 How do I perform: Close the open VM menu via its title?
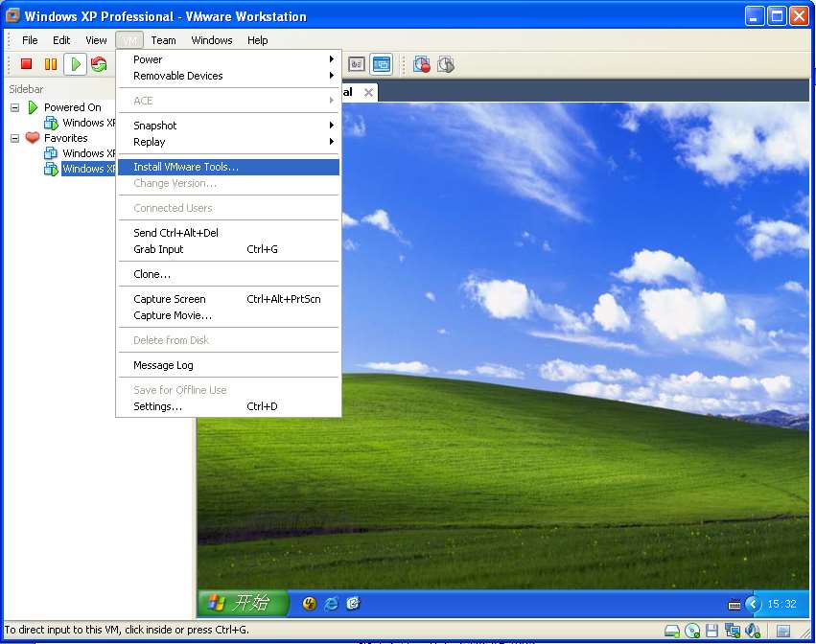tap(129, 40)
